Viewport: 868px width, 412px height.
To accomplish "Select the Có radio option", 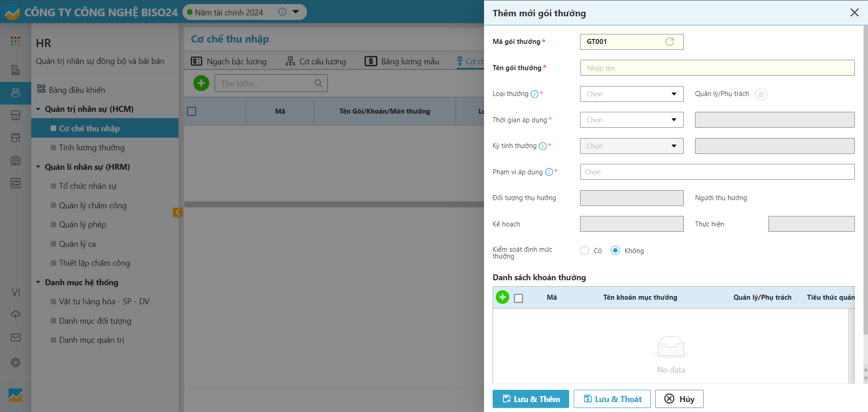I will pyautogui.click(x=585, y=251).
